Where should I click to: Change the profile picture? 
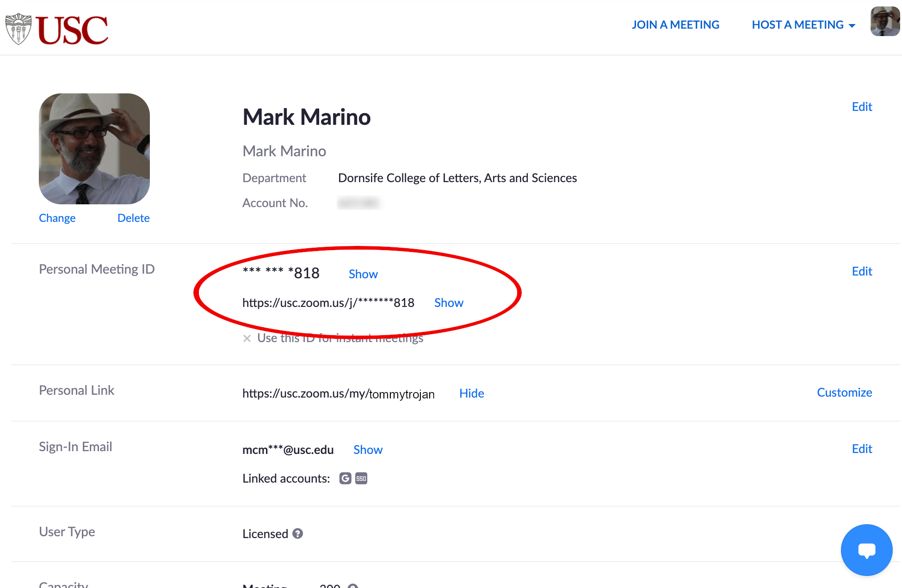pos(57,218)
